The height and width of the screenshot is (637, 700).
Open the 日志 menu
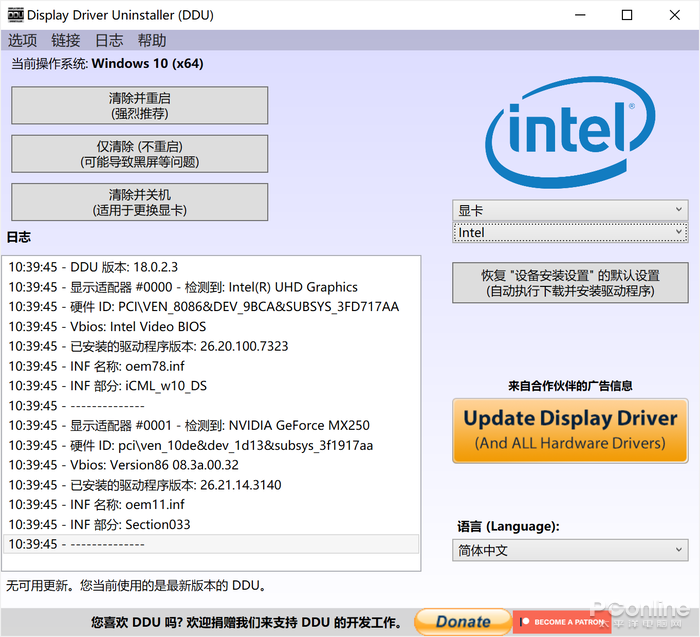tap(109, 41)
